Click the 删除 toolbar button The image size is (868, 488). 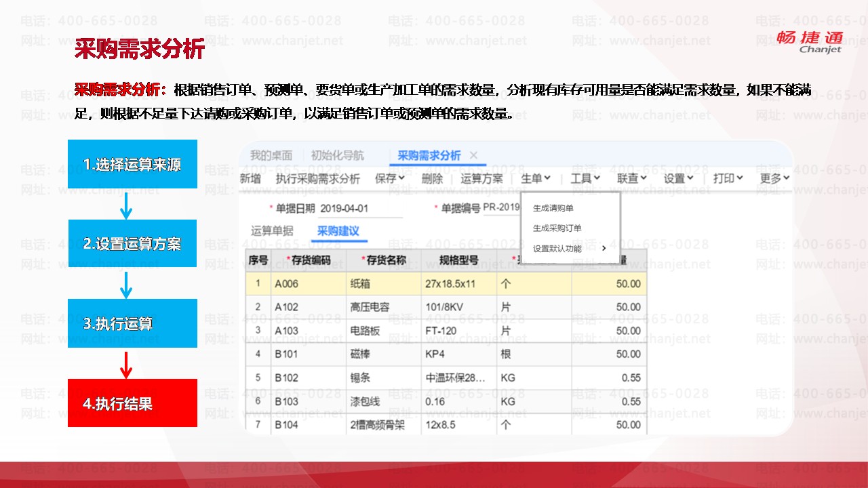point(432,178)
